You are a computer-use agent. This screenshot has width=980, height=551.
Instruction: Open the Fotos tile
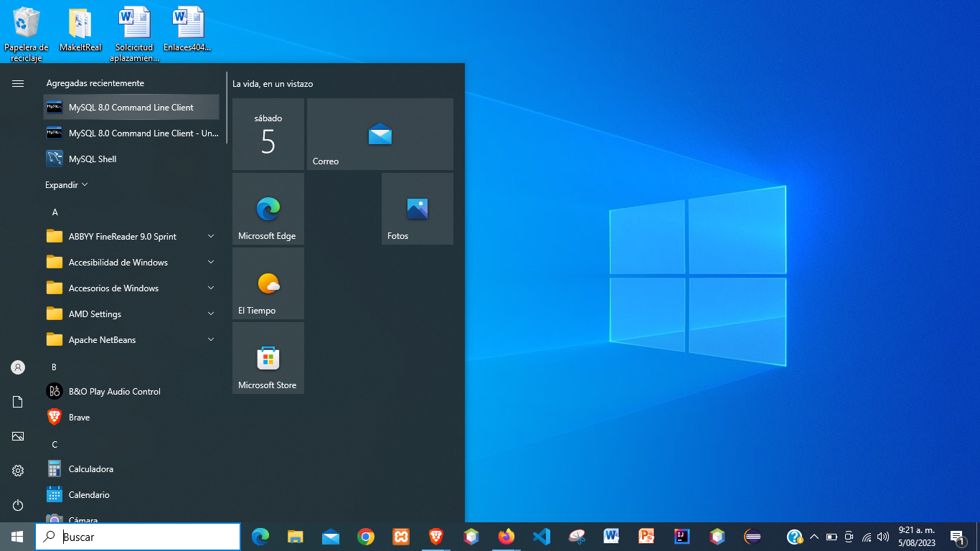[418, 209]
